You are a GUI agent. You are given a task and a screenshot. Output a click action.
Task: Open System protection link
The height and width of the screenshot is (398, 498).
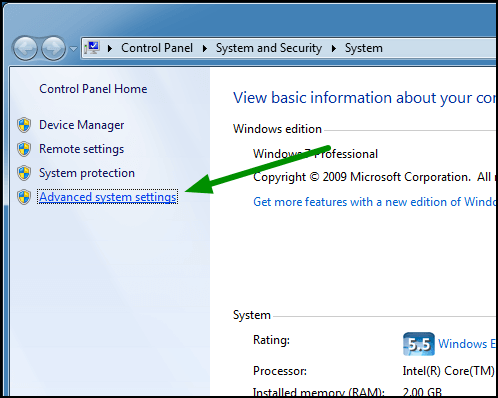pyautogui.click(x=87, y=173)
